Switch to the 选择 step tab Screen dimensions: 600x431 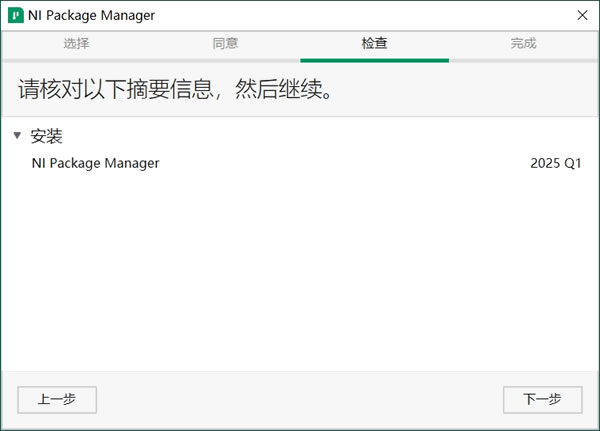tap(76, 43)
